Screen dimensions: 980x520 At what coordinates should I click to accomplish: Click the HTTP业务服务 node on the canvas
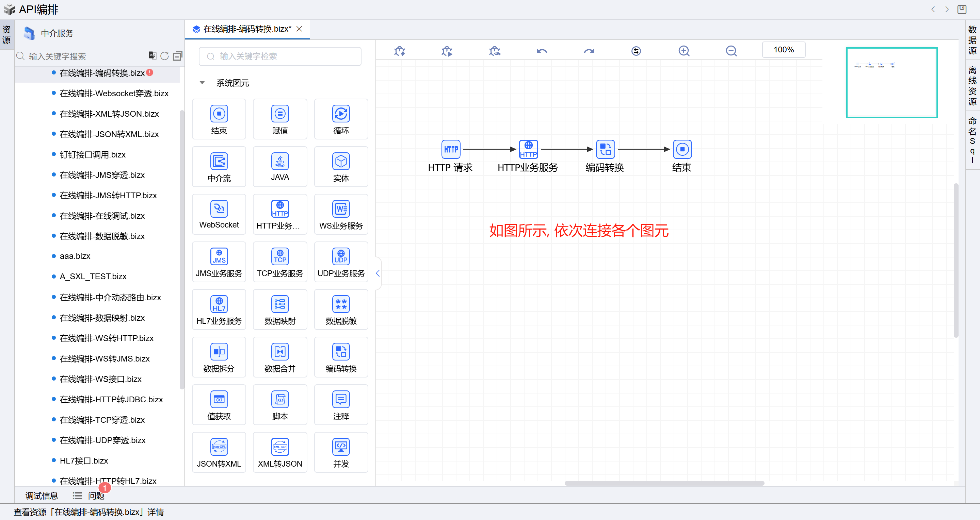tap(528, 149)
